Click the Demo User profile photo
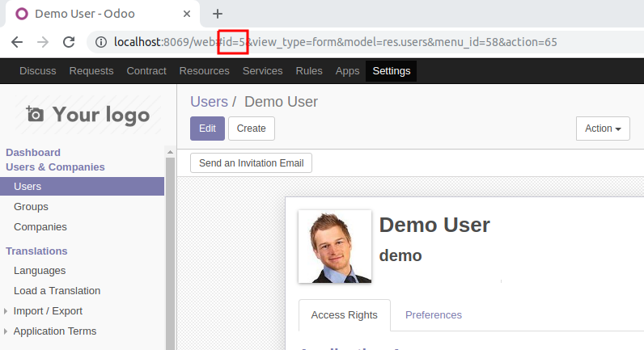644x350 pixels. 335,247
